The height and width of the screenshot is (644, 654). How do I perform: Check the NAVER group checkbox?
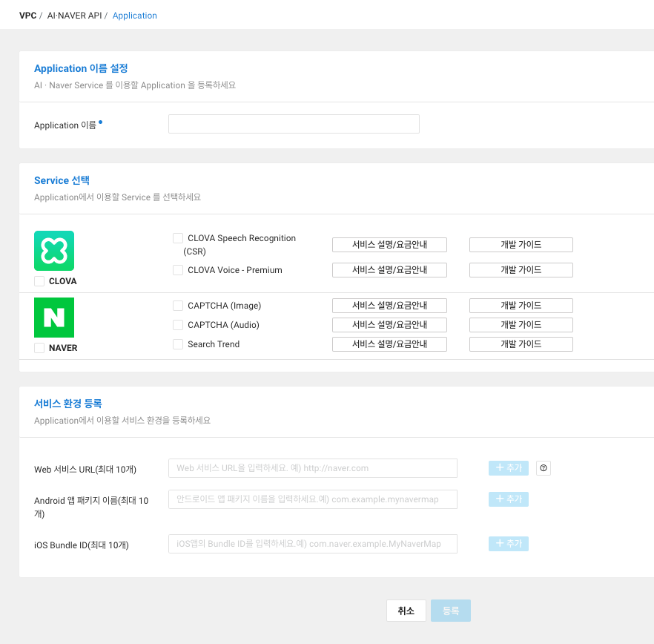click(x=39, y=348)
